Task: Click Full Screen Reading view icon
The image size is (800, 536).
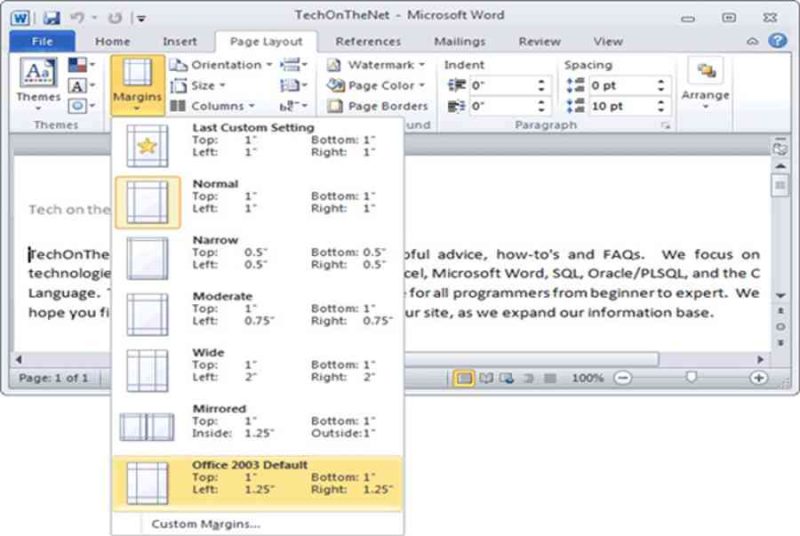Action: click(x=486, y=378)
